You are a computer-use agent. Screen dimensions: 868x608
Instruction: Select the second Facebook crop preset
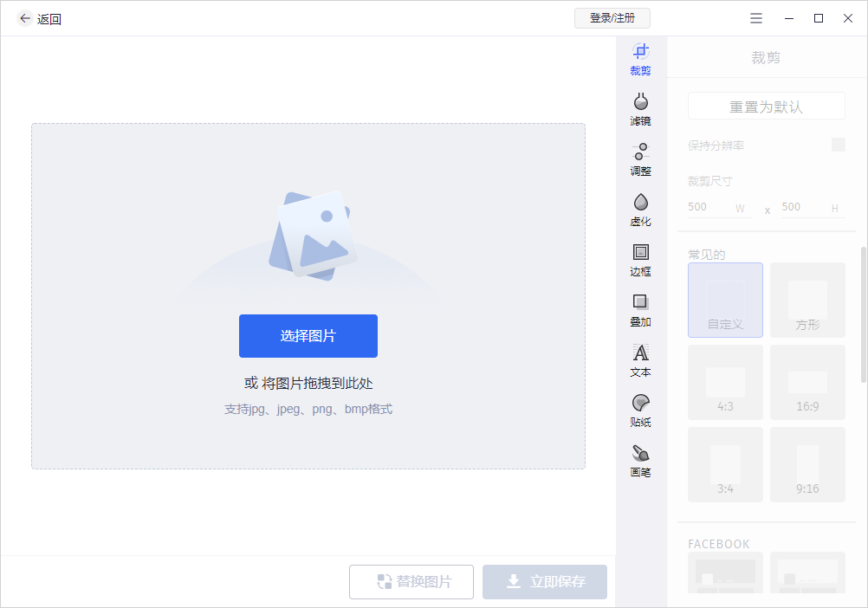coord(807,572)
